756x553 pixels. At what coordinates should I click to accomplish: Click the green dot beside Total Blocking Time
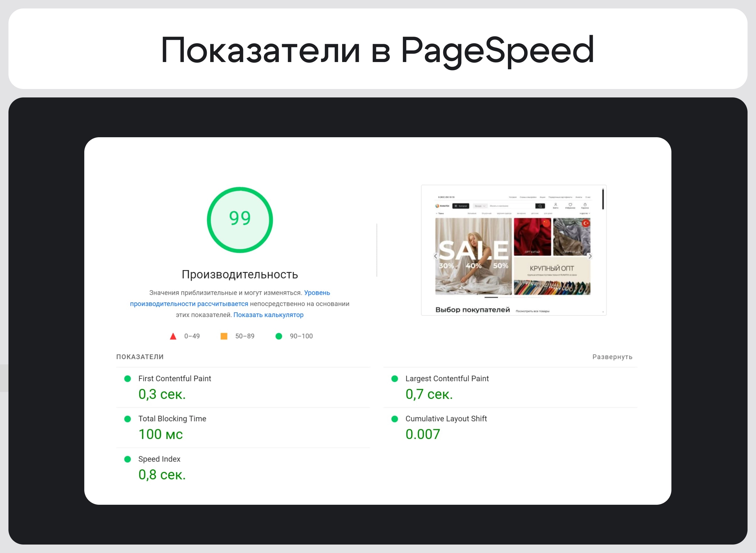click(x=128, y=419)
